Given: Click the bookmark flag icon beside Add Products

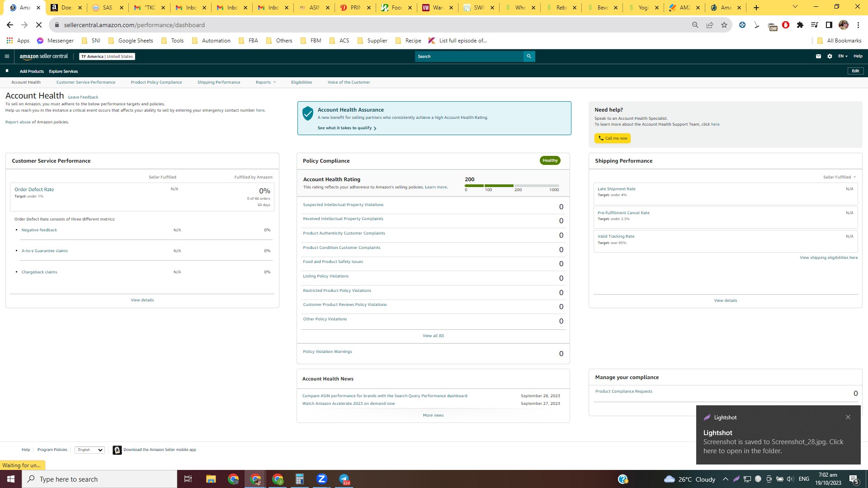Looking at the screenshot, I should coord(7,71).
